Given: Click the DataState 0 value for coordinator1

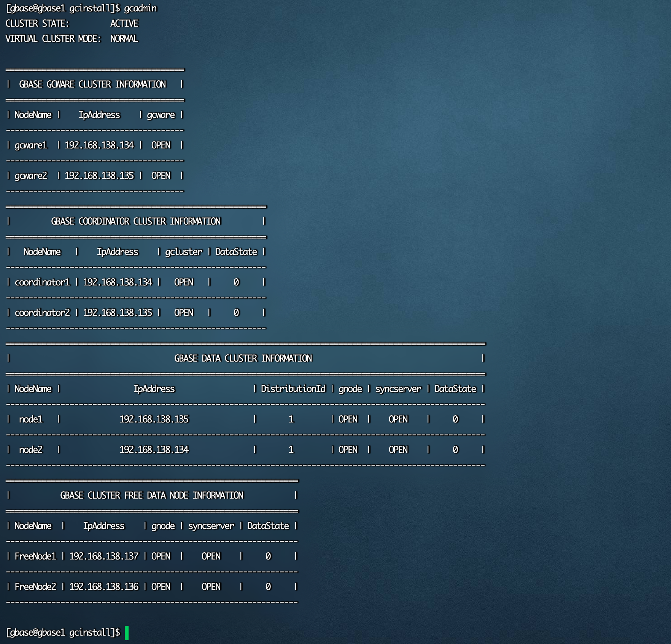Looking at the screenshot, I should coord(236,282).
